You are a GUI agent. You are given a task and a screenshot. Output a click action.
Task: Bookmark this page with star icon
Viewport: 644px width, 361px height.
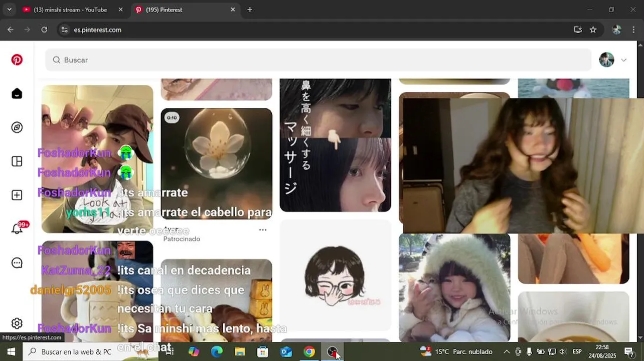click(593, 30)
